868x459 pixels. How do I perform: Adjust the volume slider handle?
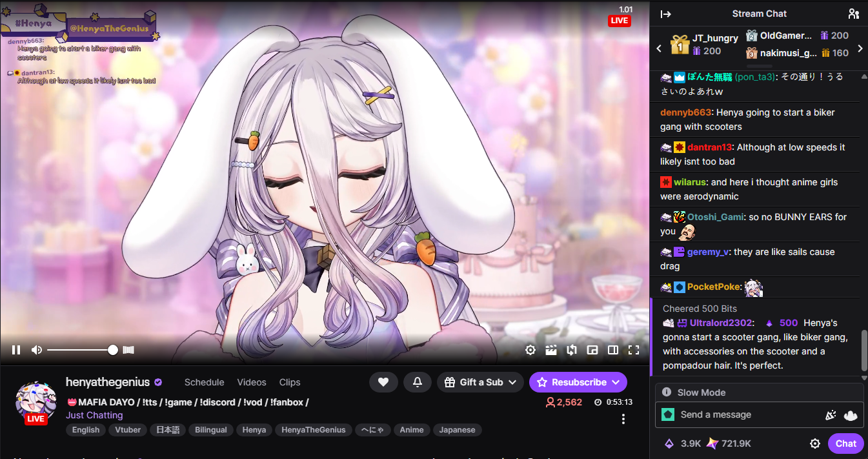tap(113, 350)
